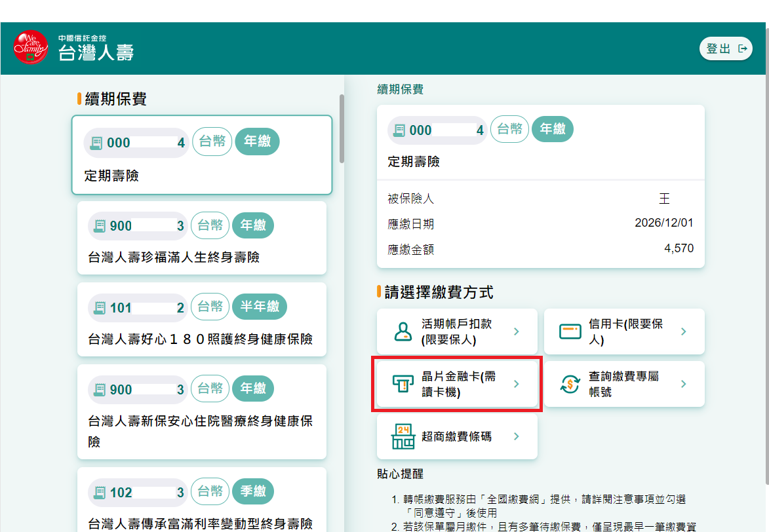Click the 年繳 badge in the detail panel

coord(553,129)
